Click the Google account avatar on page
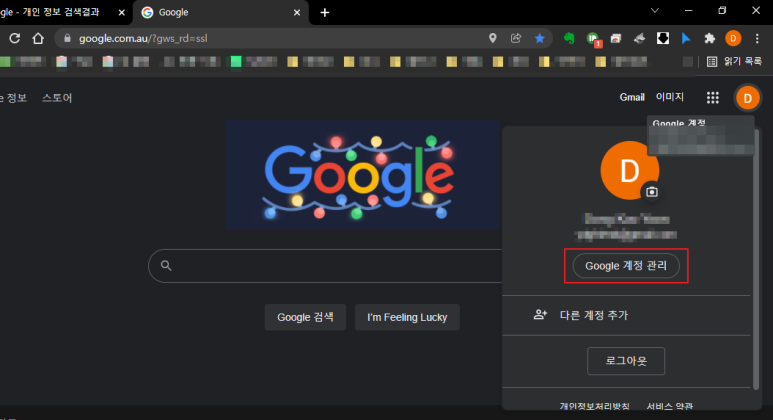Image resolution: width=773 pixels, height=420 pixels. [747, 98]
